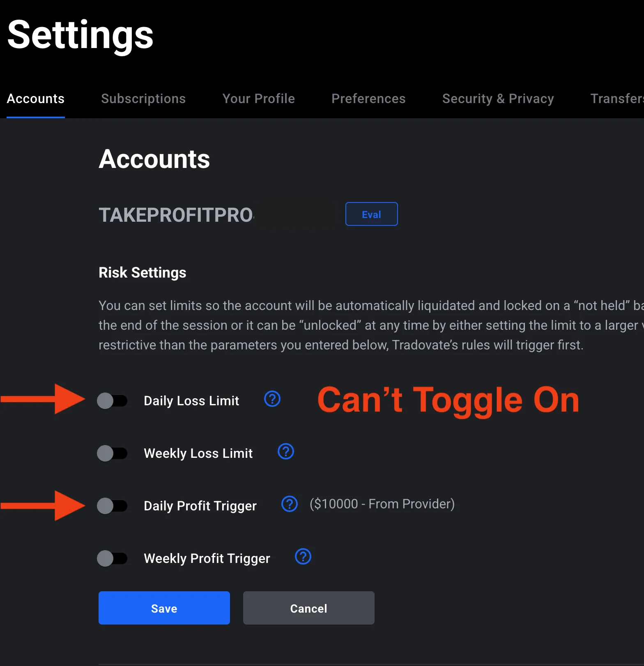Image resolution: width=644 pixels, height=666 pixels.
Task: Click the Settings page title
Action: click(80, 36)
